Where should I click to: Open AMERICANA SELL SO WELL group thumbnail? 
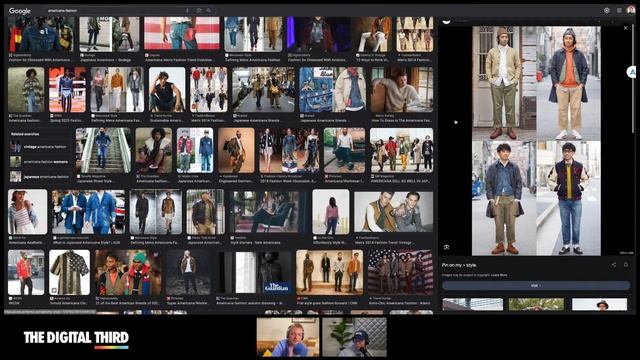click(402, 151)
